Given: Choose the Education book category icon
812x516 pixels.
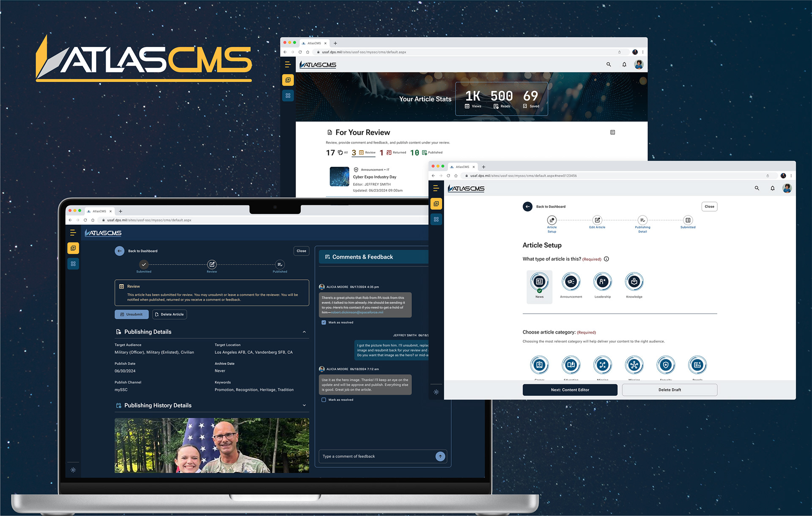Looking at the screenshot, I should [571, 365].
